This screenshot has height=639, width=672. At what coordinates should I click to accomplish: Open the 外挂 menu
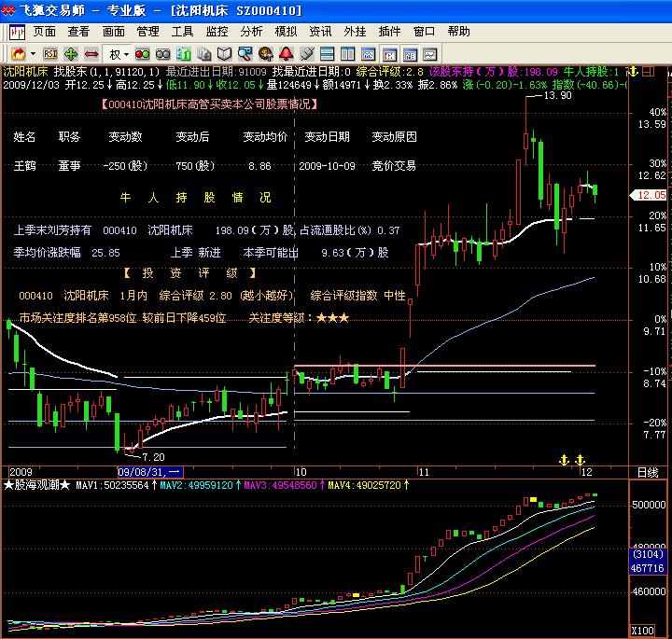tap(355, 32)
